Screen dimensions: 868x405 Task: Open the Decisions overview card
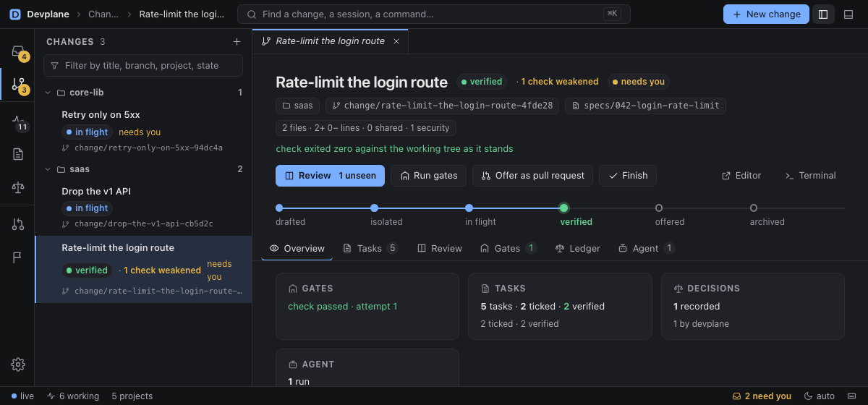752,306
